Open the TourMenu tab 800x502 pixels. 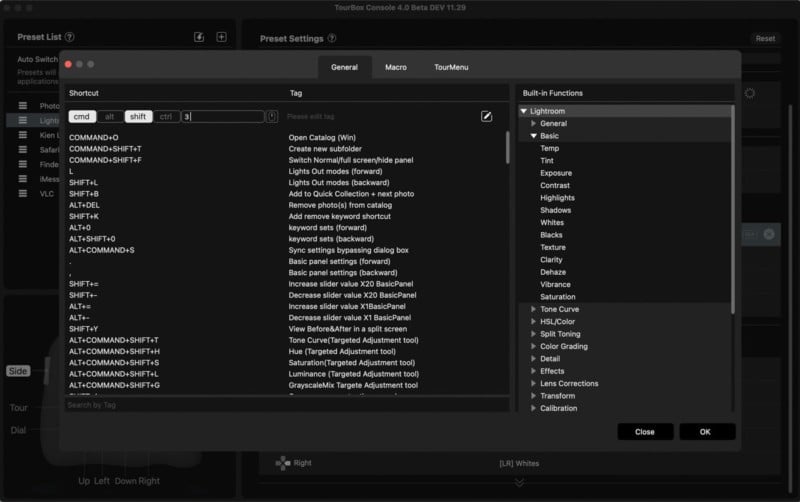[451, 67]
